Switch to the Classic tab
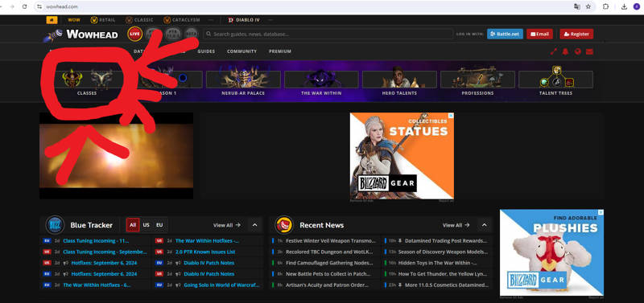 point(139,19)
